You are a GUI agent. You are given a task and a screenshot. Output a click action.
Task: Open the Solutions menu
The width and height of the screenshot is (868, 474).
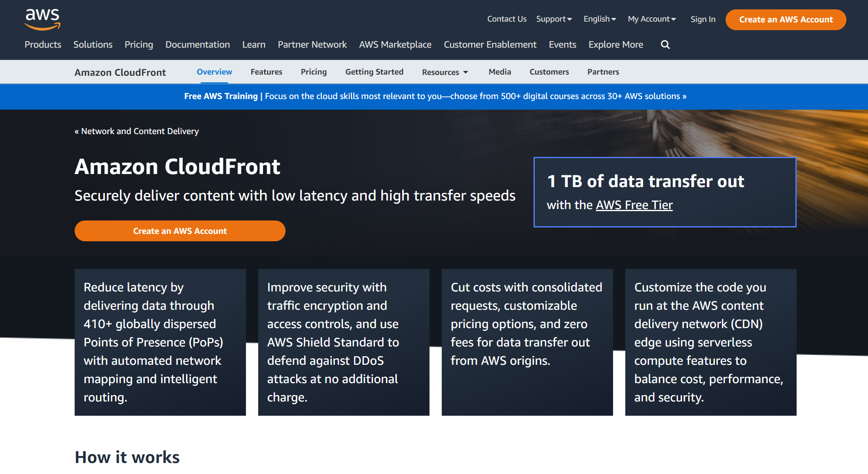click(93, 45)
